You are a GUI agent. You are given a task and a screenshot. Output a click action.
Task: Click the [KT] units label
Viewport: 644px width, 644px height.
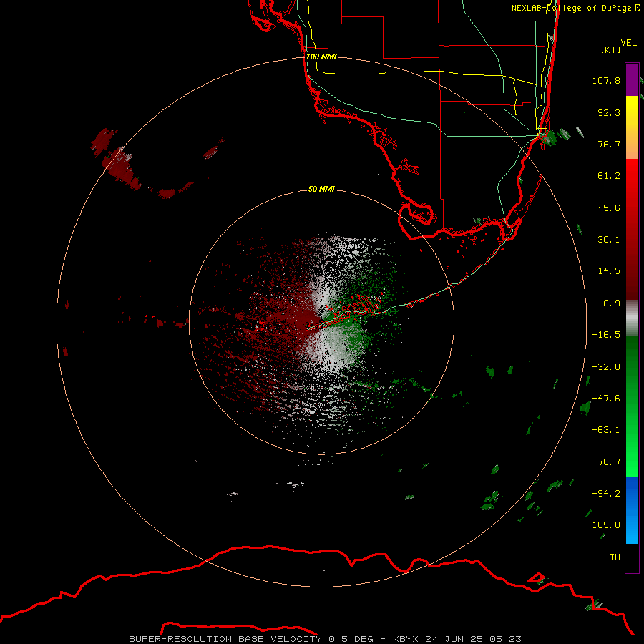[611, 49]
